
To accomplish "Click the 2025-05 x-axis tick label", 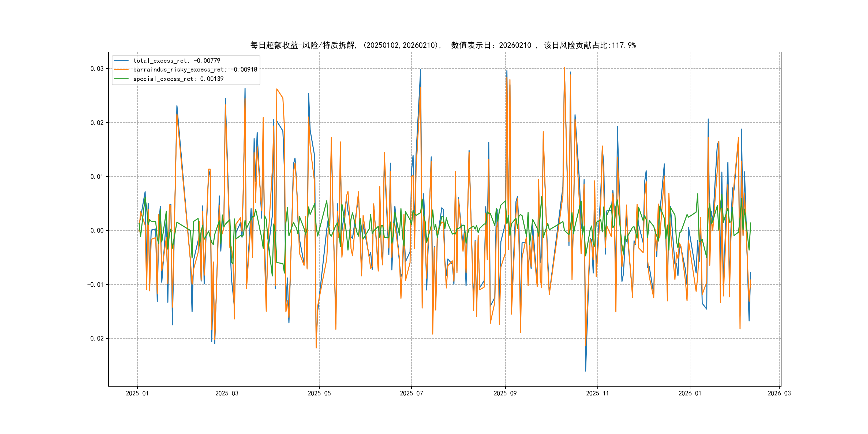I will 319,393.
